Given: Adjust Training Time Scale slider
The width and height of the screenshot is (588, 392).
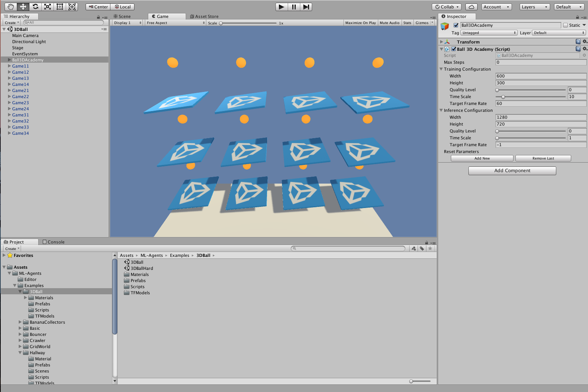Looking at the screenshot, I should tap(530, 97).
